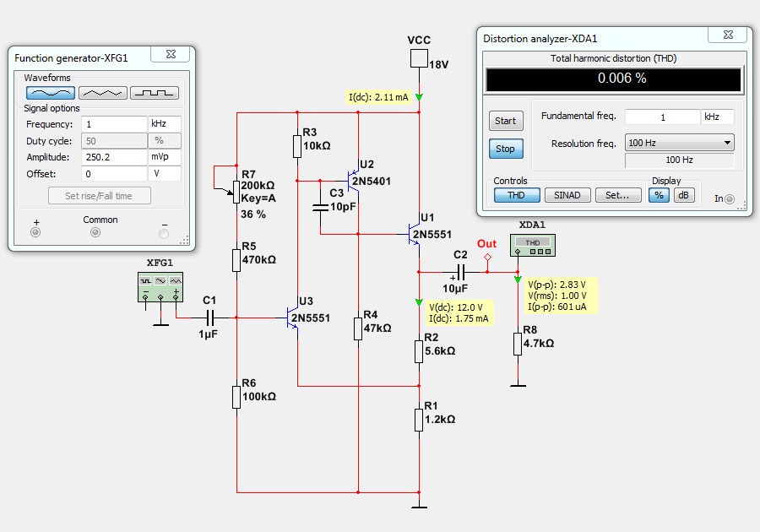Select the R2 5.6kΩ resistor
The height and width of the screenshot is (532, 760).
[x=419, y=351]
